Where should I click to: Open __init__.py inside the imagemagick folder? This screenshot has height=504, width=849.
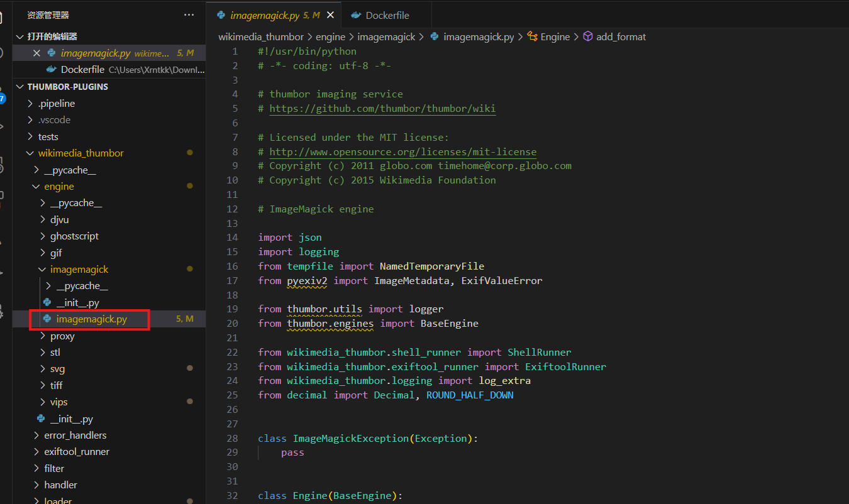(x=77, y=303)
